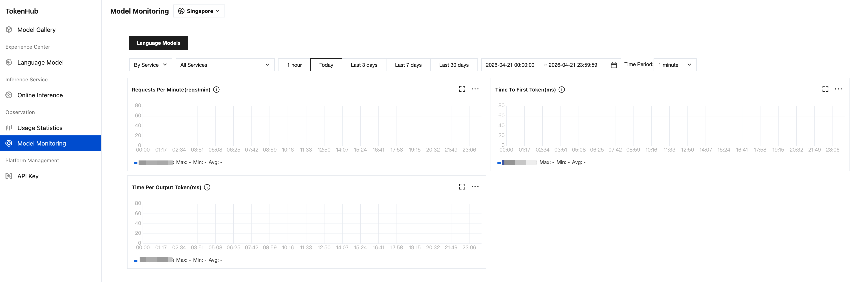Click info icon next to Time Per Output Token

[207, 187]
